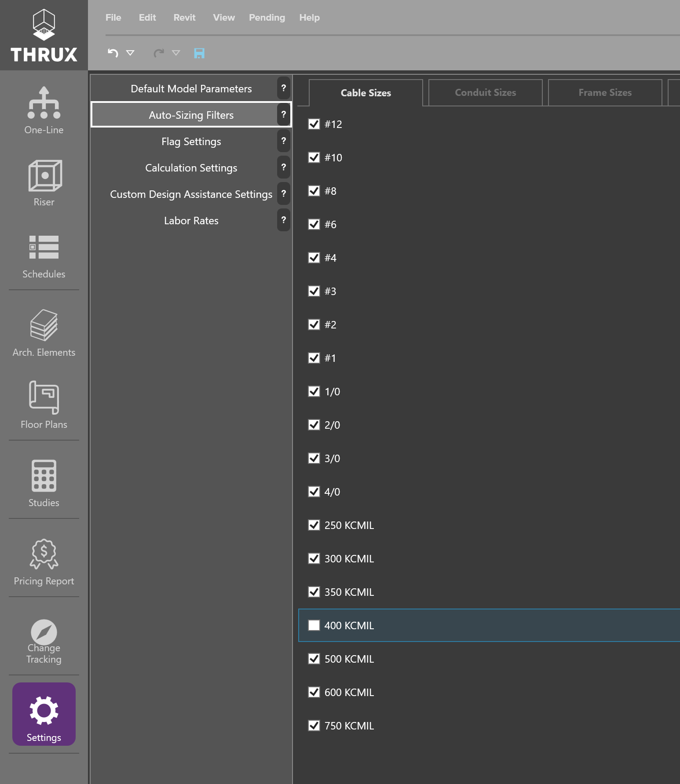The width and height of the screenshot is (680, 784).
Task: Disable the 250 KCMIL cable size
Action: pyautogui.click(x=314, y=525)
